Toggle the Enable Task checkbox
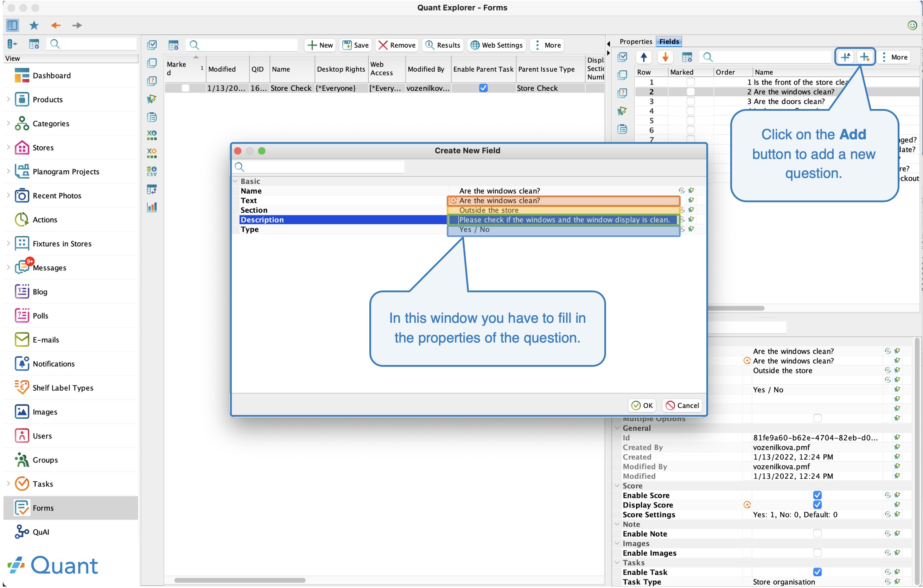 pyautogui.click(x=817, y=572)
